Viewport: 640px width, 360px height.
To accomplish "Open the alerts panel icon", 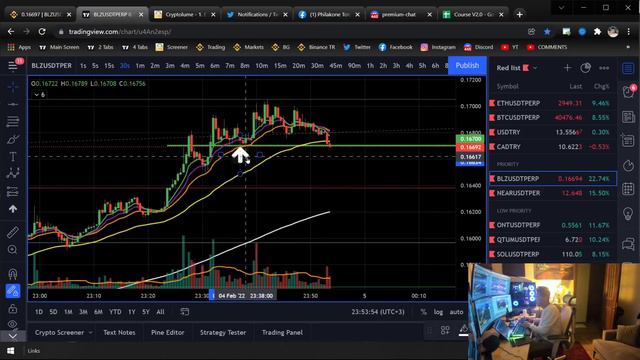I will tap(628, 92).
